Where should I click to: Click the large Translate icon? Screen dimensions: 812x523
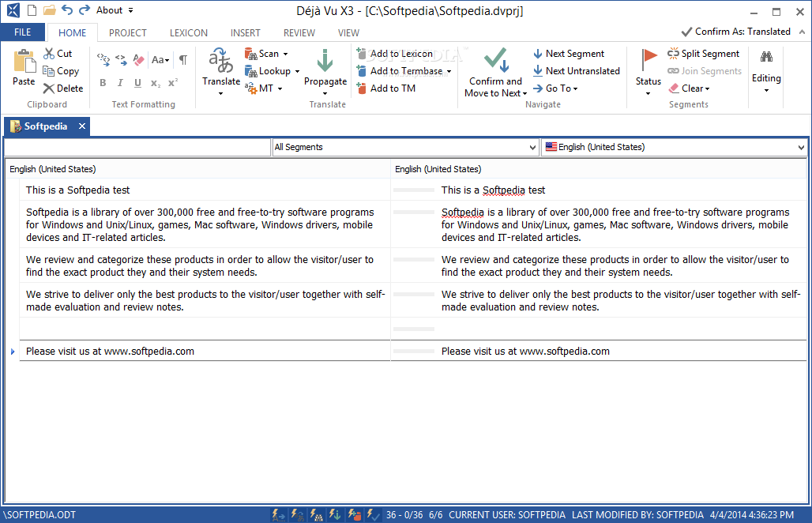click(221, 61)
